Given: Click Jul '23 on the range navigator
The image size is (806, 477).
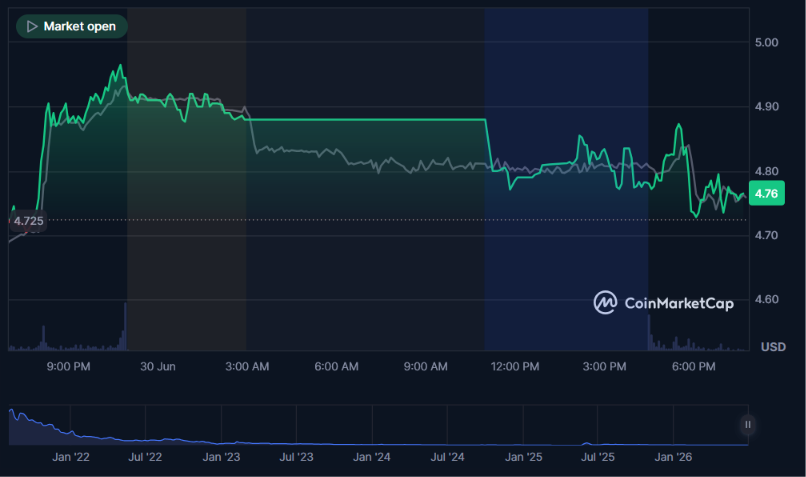Looking at the screenshot, I should [x=297, y=457].
